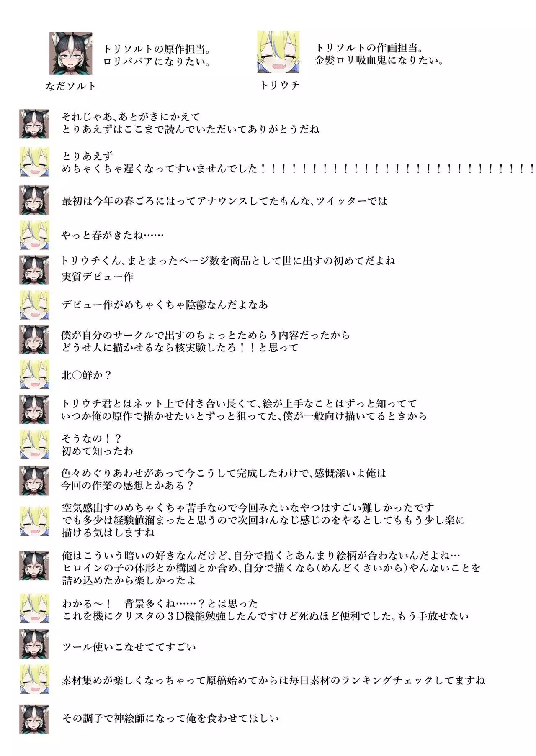Click avatar beside ツール使いこなせててすごい
This screenshot has width=536, height=756.
pos(34,643)
